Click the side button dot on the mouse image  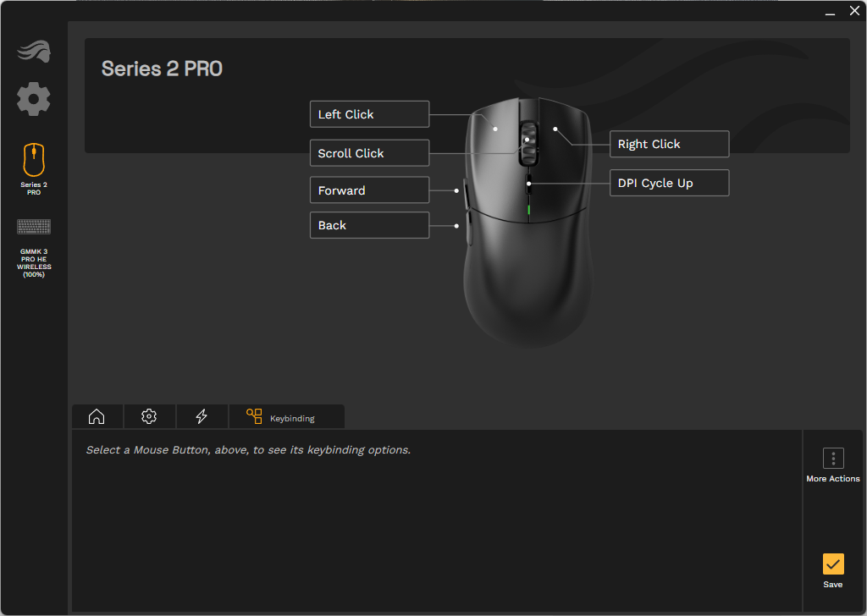click(457, 189)
